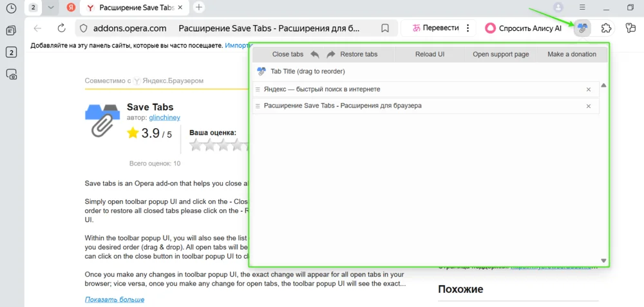Select Расширение Save Tabs row in popup
The height and width of the screenshot is (307, 644).
tap(426, 106)
